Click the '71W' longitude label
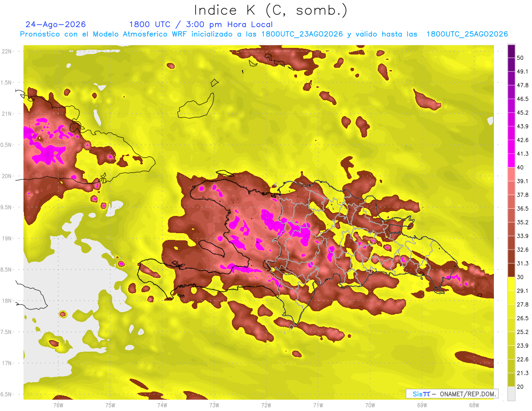Viewport: 532px width, 411px height. coord(318,405)
